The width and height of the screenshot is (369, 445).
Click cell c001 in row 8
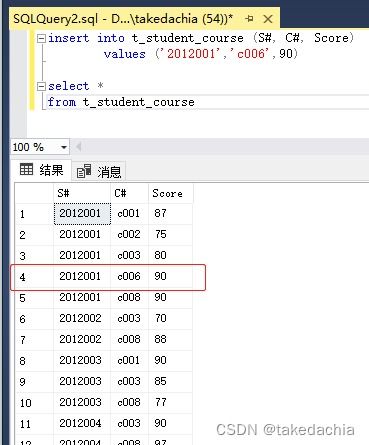(x=129, y=361)
